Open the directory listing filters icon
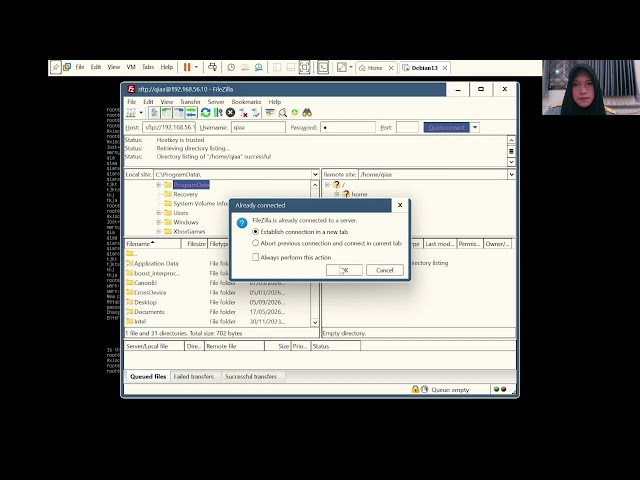Image resolution: width=640 pixels, height=480 pixels. [x=270, y=113]
